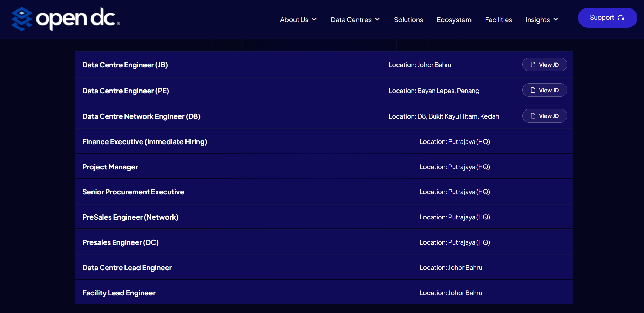Select the Data Centre Lead Engineer listing
Screen dimensions: 644x313
(324, 267)
